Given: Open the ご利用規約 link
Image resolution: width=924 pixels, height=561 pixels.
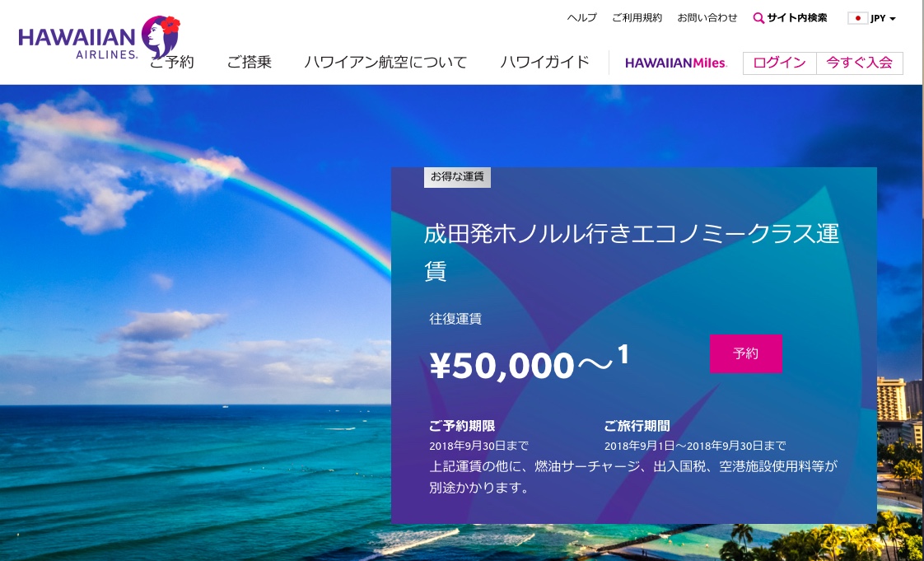Looking at the screenshot, I should pyautogui.click(x=637, y=17).
